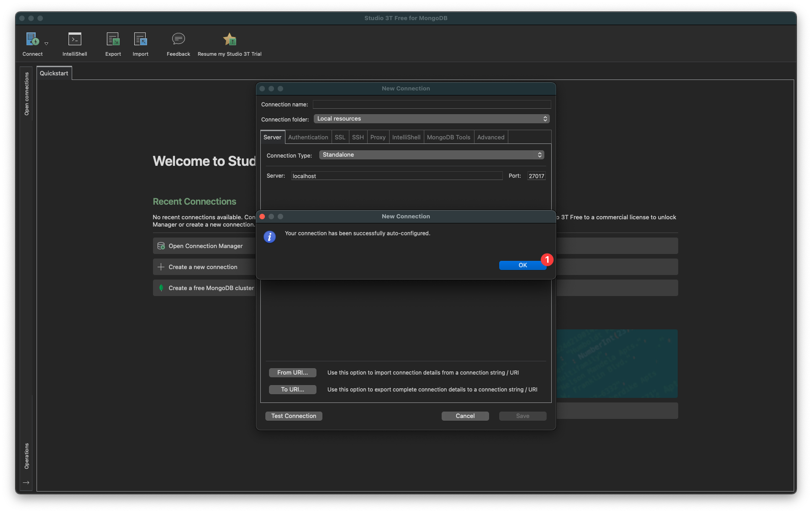Click Create a new connection

[x=205, y=267]
